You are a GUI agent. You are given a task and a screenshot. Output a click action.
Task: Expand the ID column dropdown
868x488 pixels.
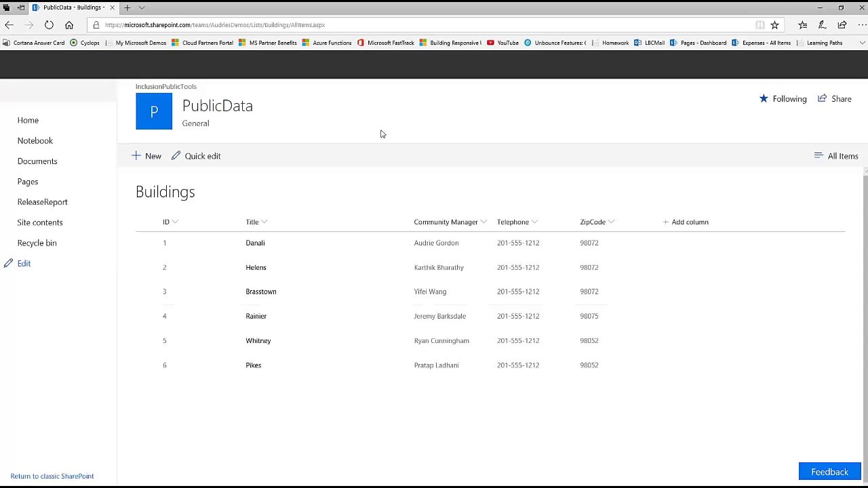tap(175, 222)
